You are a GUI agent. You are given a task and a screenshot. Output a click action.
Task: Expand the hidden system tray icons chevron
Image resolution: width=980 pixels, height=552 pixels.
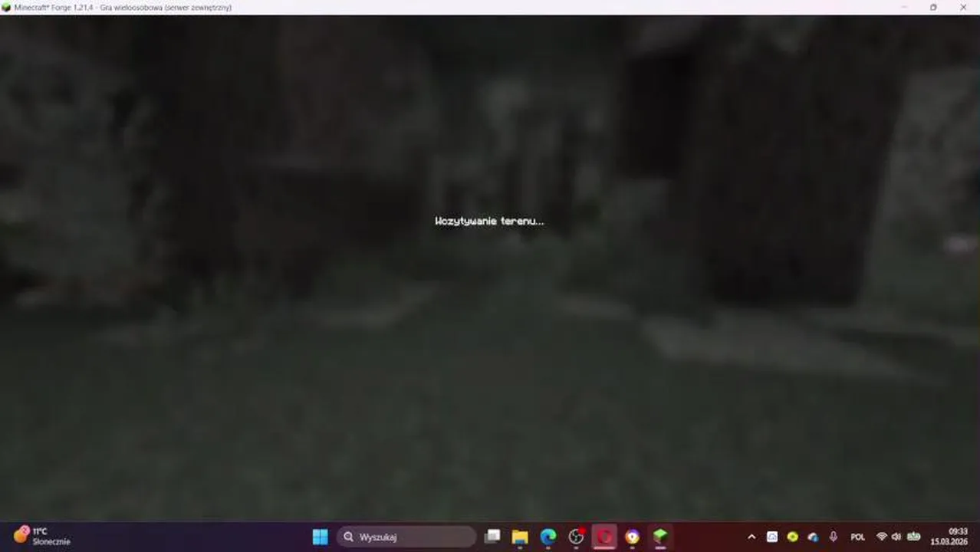[x=751, y=537]
